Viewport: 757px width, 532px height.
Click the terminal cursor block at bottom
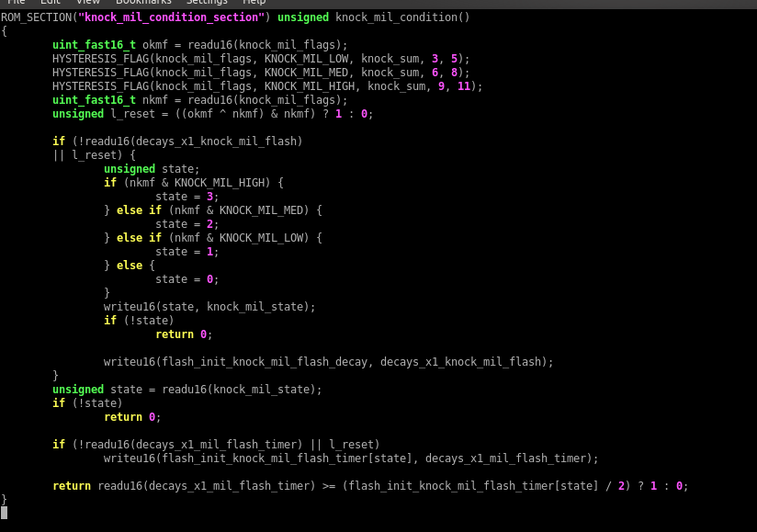coord(4,513)
